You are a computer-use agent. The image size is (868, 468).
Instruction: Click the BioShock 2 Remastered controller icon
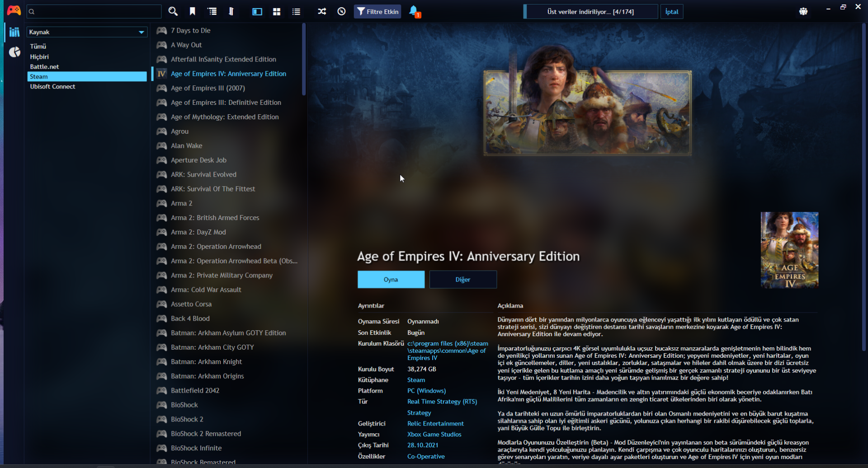(161, 434)
